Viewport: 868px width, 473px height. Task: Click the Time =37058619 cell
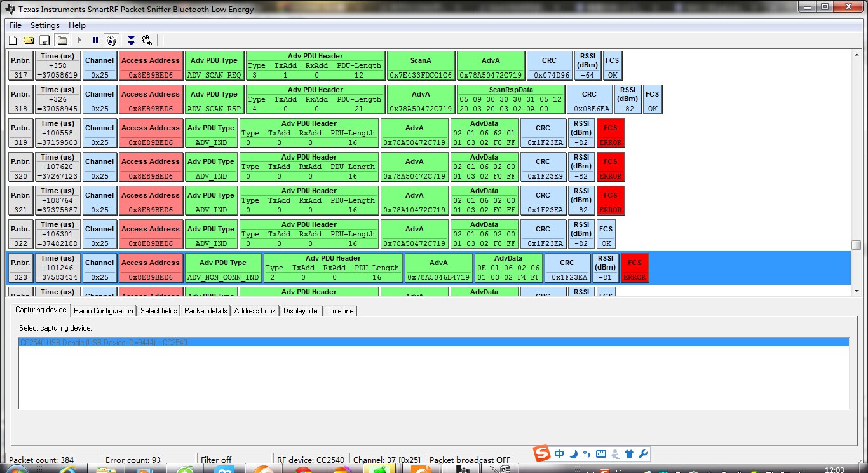click(58, 65)
